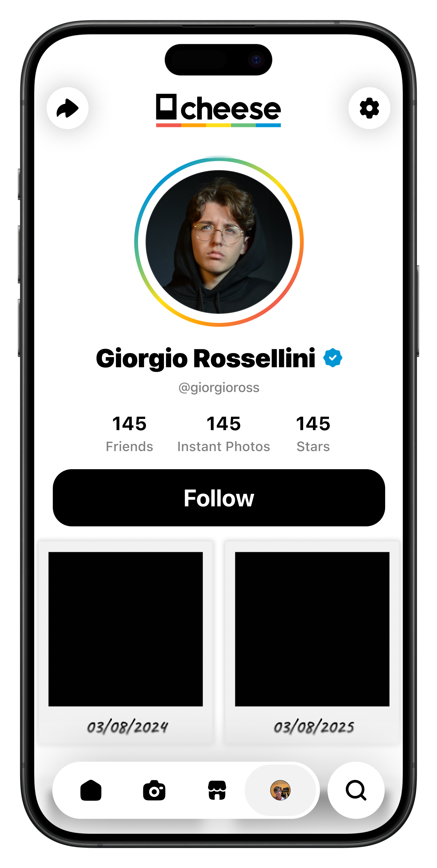Open the camera tab icon
The width and height of the screenshot is (437, 868).
point(154,790)
